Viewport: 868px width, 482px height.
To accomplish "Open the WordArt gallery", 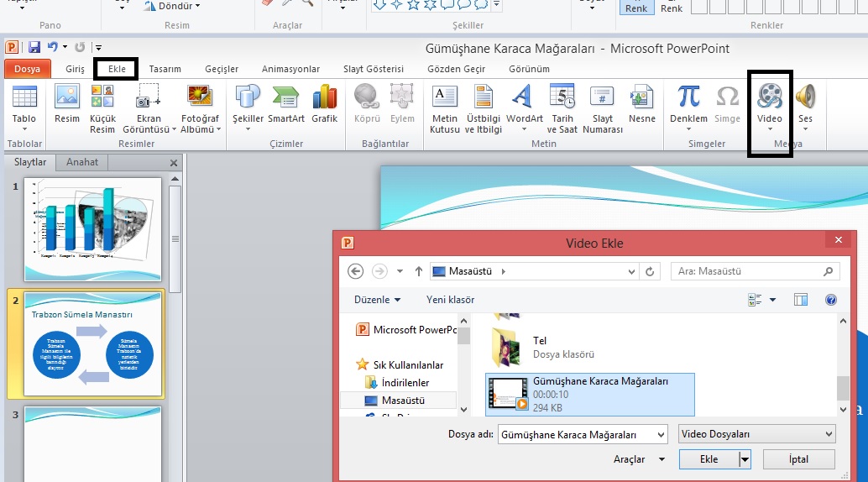I will [x=524, y=107].
